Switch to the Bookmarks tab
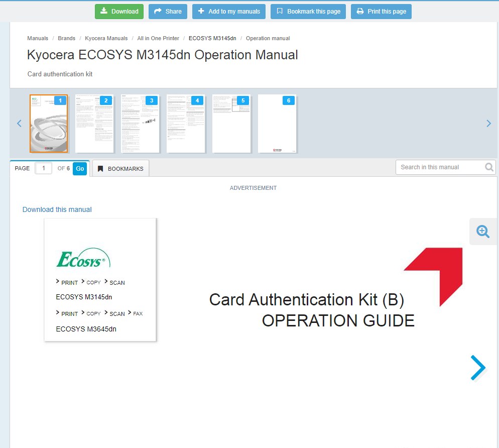 (120, 168)
